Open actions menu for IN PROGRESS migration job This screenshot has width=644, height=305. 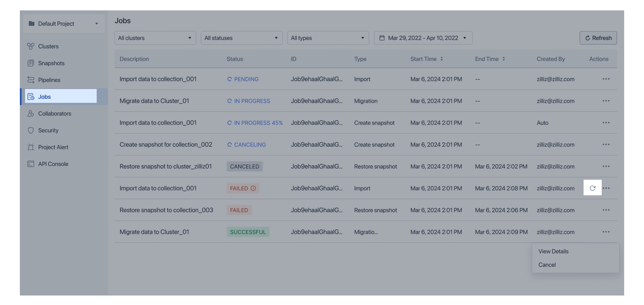pos(606,101)
